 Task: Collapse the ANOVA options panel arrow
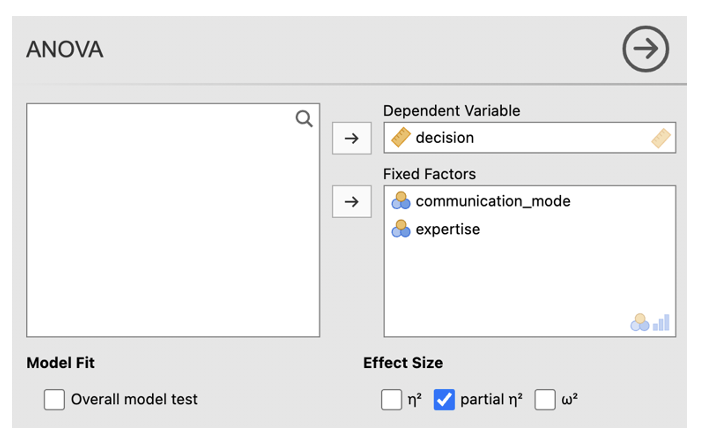[x=645, y=49]
